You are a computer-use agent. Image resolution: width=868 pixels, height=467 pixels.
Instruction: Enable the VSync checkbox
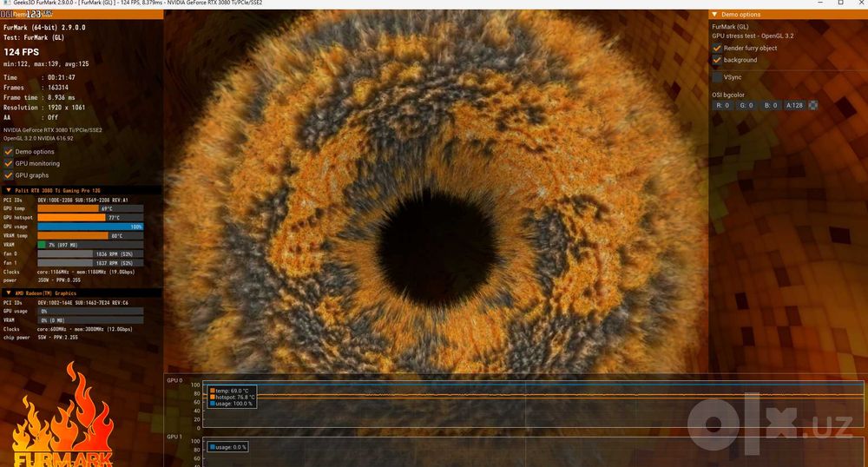717,77
